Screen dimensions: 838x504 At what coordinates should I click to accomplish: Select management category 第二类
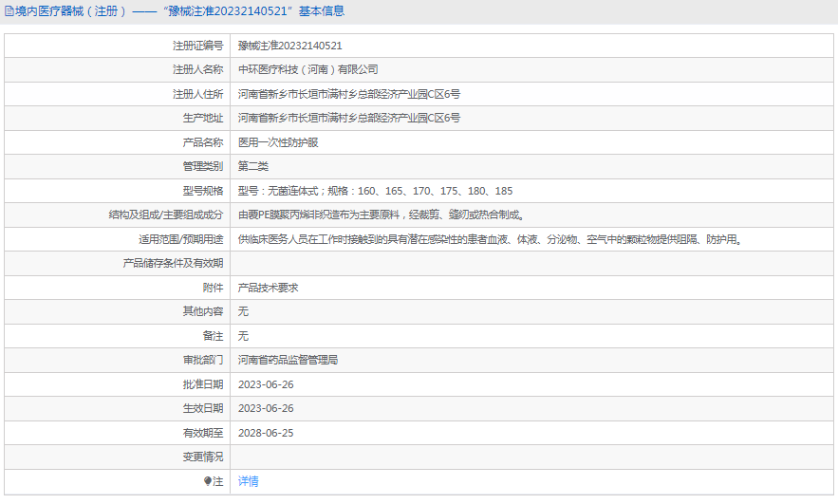[252, 166]
